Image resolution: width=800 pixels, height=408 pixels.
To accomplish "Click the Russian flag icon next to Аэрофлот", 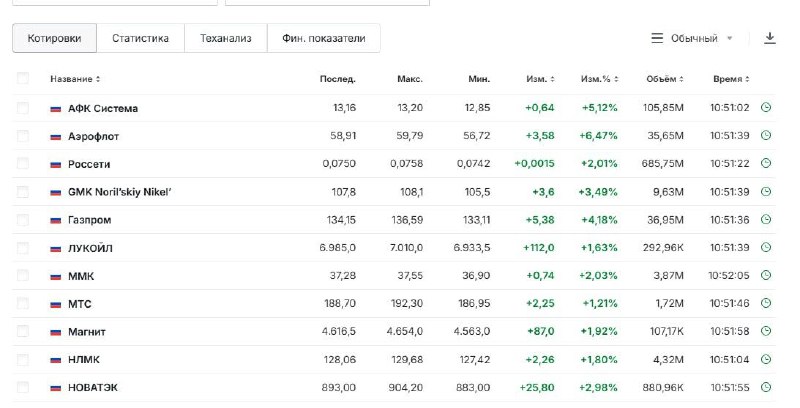I will point(56,137).
